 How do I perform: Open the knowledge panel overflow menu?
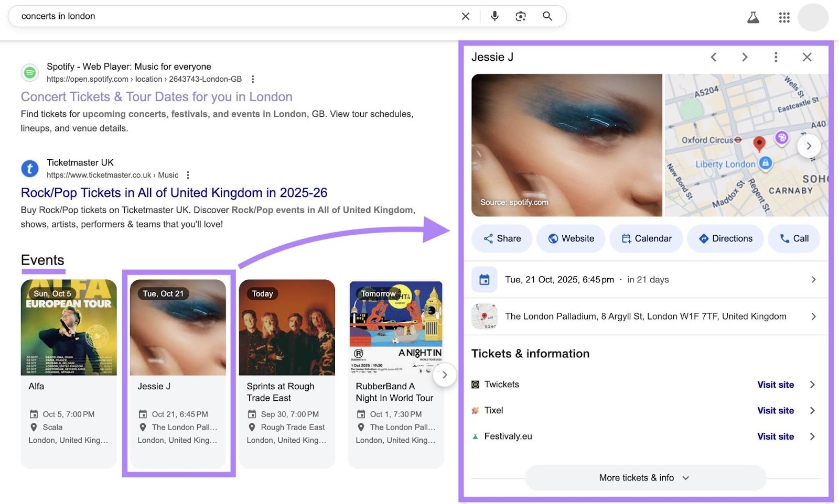[776, 57]
